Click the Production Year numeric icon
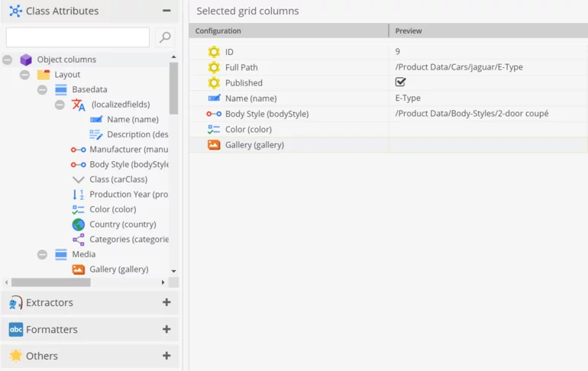The width and height of the screenshot is (588, 371). pyautogui.click(x=79, y=195)
